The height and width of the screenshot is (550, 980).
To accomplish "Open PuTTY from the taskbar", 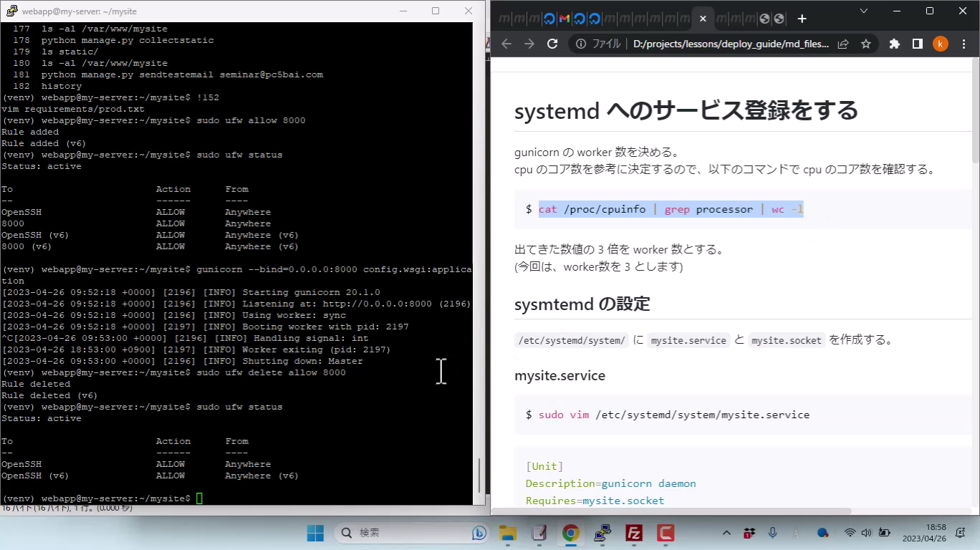I will coord(602,533).
